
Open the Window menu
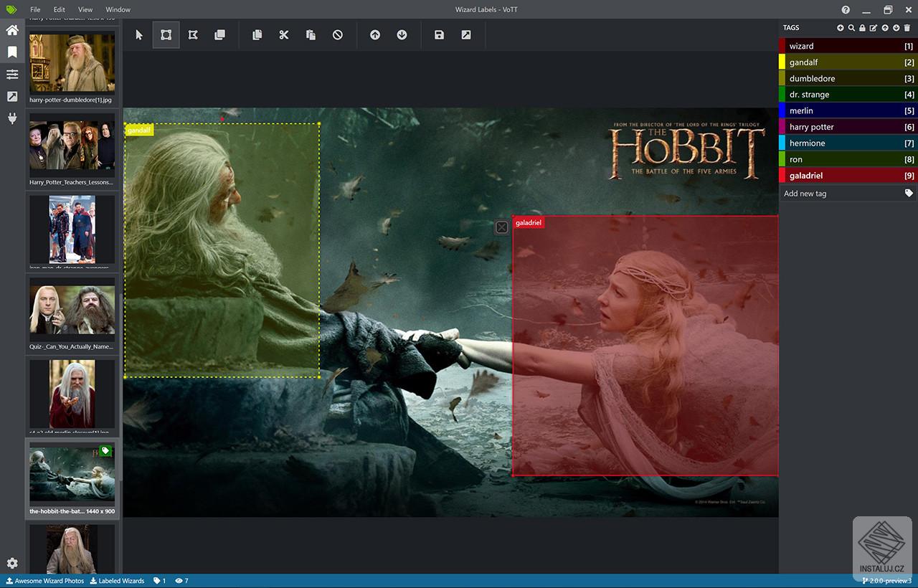pyautogui.click(x=118, y=9)
